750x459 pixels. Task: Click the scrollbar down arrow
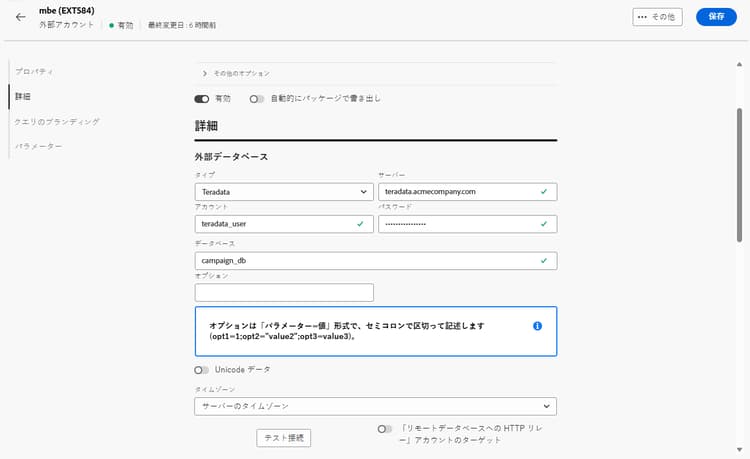click(739, 449)
